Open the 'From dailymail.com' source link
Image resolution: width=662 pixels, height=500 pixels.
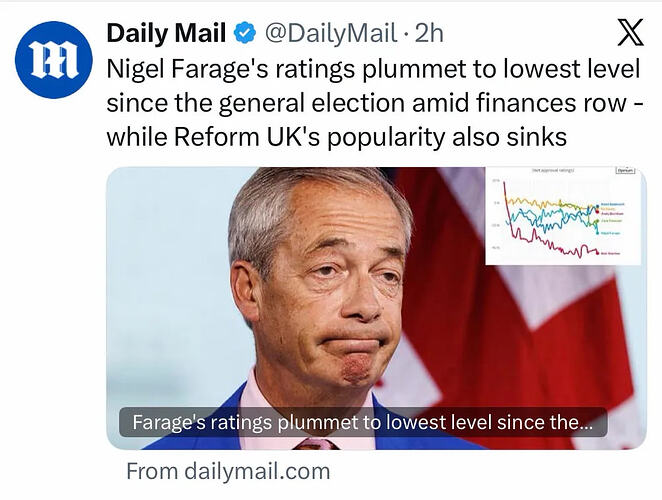coord(228,471)
